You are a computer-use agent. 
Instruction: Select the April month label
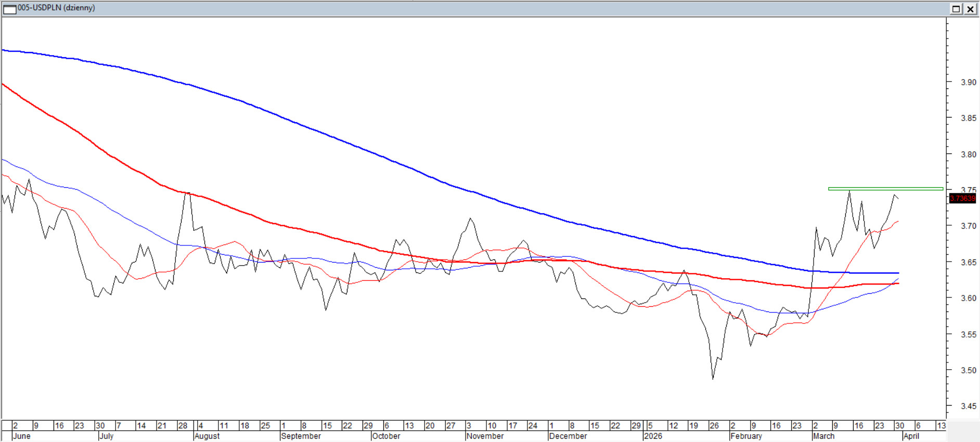[x=911, y=436]
